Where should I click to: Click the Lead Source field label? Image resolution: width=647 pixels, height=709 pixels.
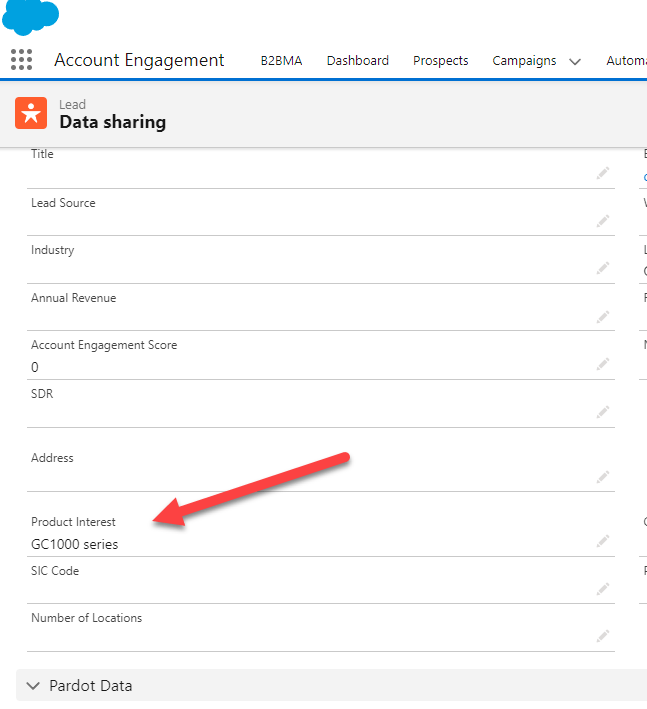coord(63,203)
